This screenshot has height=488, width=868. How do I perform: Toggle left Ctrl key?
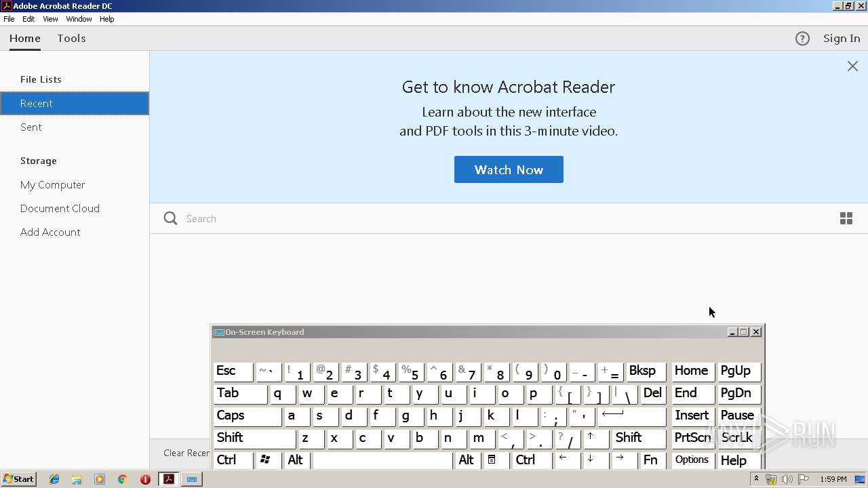[x=233, y=460]
